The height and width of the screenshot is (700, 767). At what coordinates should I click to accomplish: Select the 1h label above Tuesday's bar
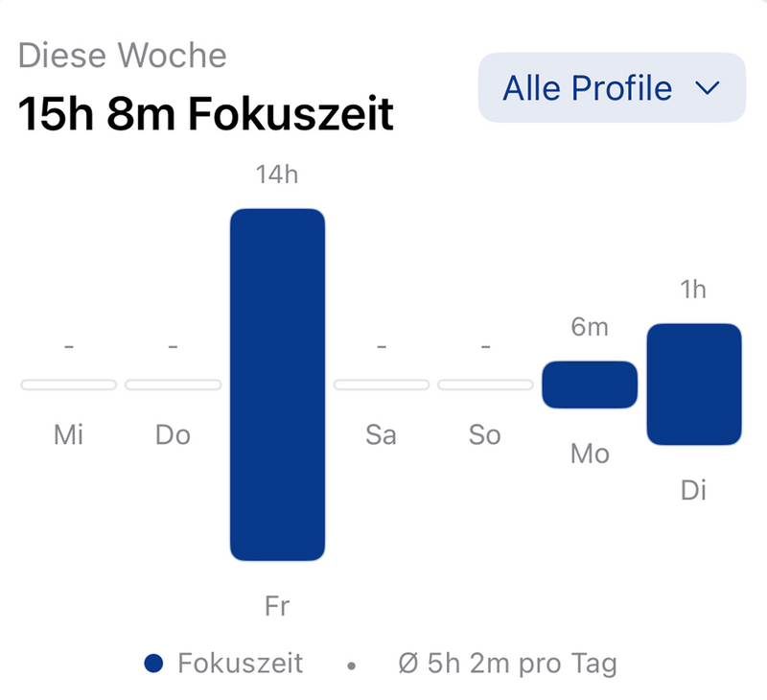point(694,290)
